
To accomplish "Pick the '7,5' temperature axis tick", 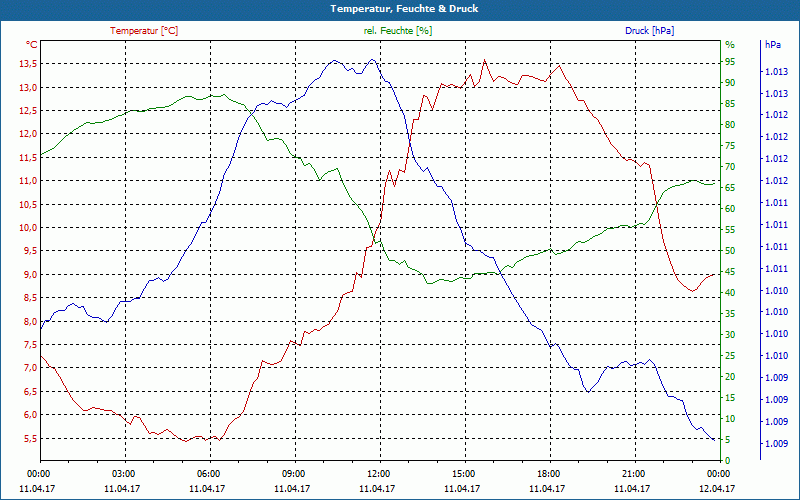I will coord(30,344).
